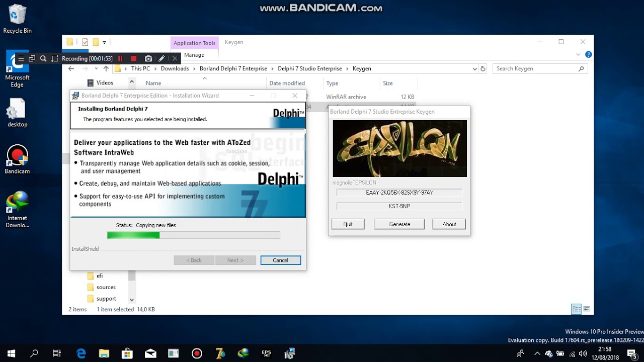
Task: Select the efi folder in navigation pane
Action: pos(95,276)
